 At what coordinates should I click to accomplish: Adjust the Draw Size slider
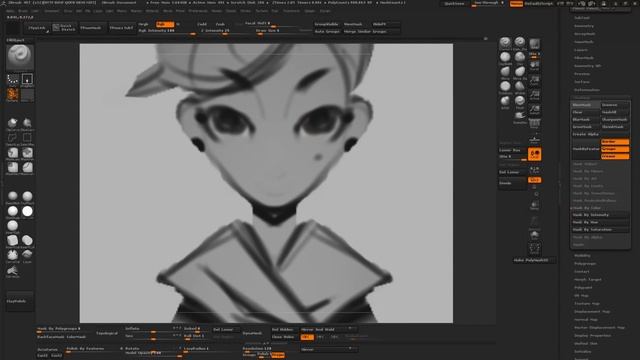[283, 31]
